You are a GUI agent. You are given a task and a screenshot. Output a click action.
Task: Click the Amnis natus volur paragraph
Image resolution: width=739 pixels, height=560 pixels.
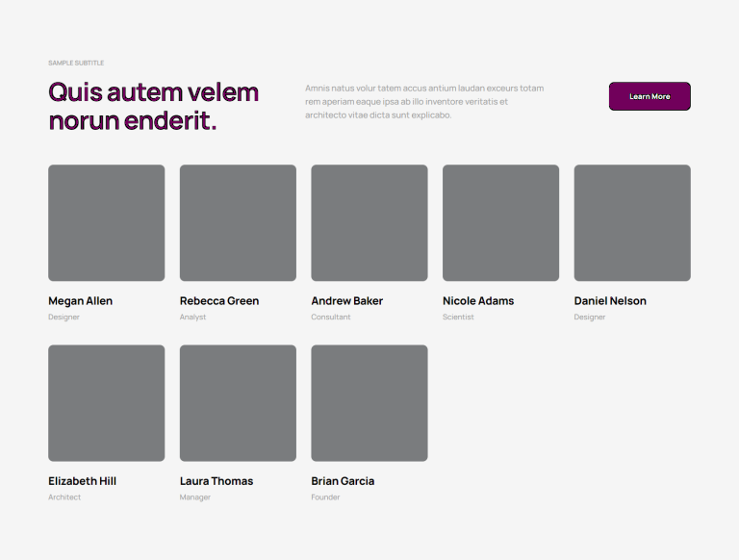click(424, 101)
